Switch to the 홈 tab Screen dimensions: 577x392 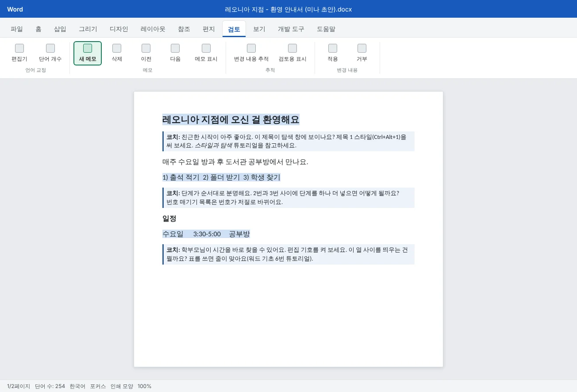pos(38,29)
